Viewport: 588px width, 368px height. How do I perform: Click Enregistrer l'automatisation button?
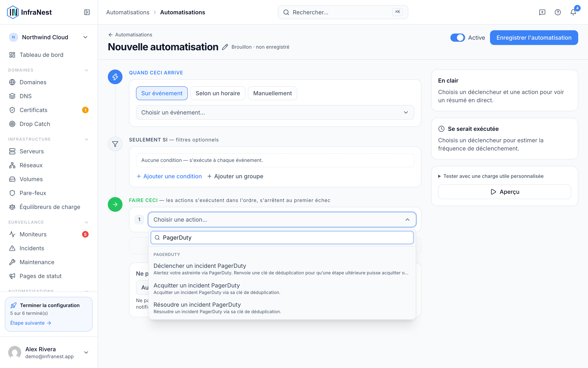(x=534, y=38)
